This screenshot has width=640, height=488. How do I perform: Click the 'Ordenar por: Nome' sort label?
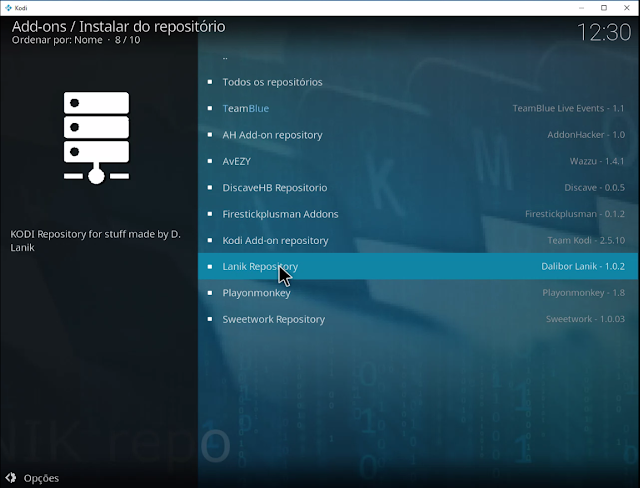[x=57, y=40]
